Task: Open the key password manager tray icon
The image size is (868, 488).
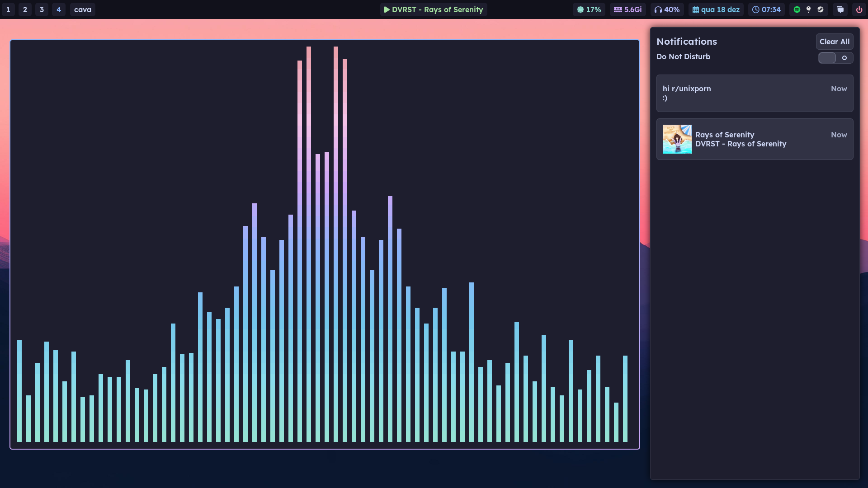Action: (809, 9)
